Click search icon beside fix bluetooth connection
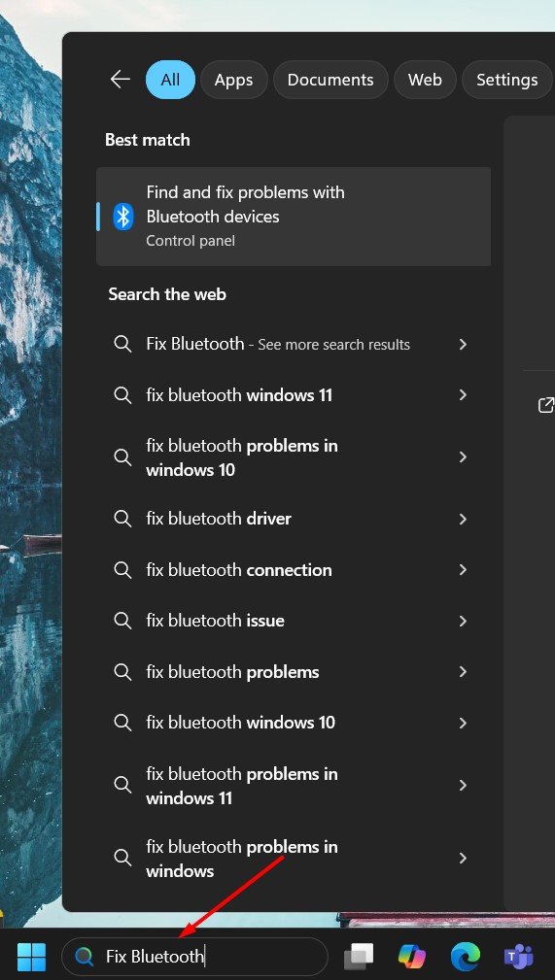Viewport: 555px width, 980px height. [122, 570]
